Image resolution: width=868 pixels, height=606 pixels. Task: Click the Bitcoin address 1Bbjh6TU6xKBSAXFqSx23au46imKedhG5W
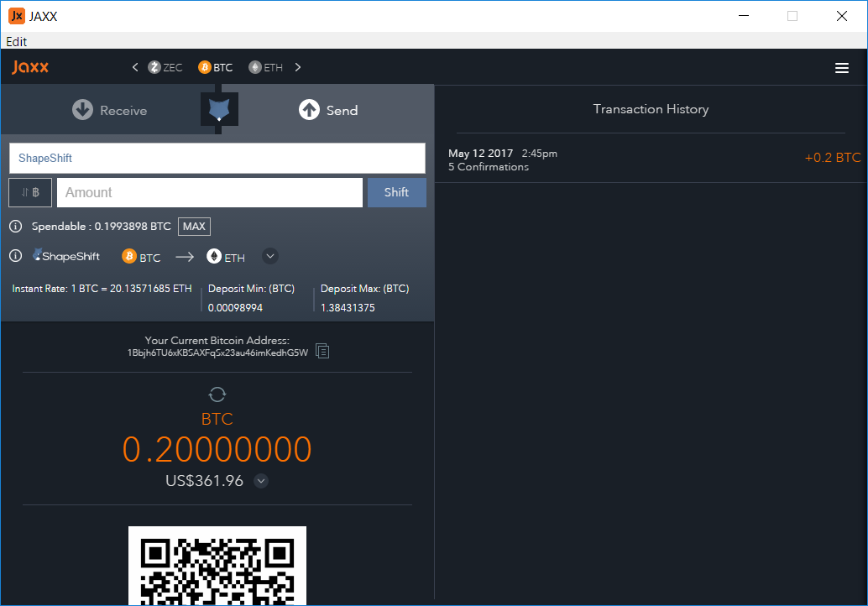click(x=217, y=353)
